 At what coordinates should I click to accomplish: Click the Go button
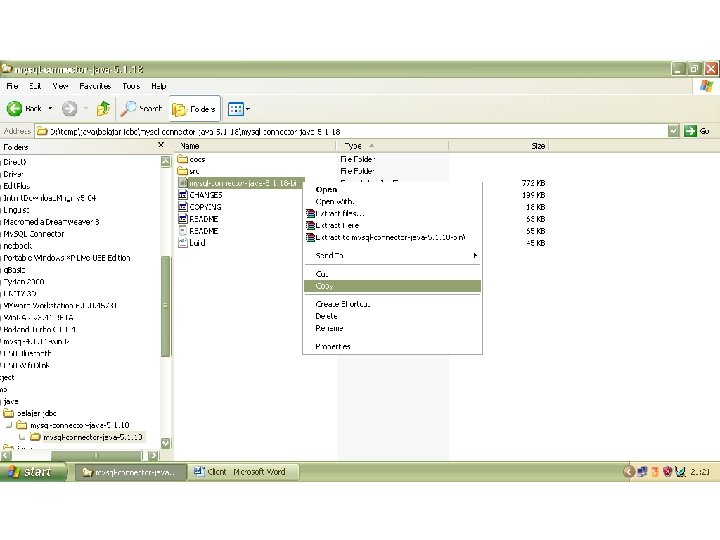point(697,131)
